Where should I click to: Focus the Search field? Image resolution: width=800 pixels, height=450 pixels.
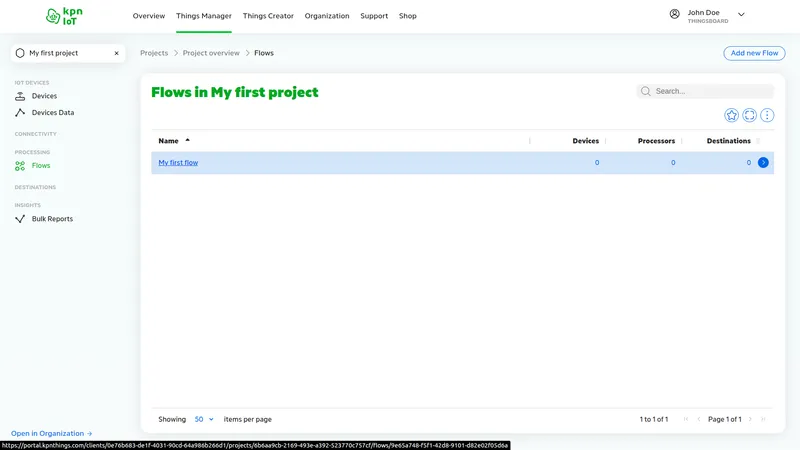tap(706, 91)
